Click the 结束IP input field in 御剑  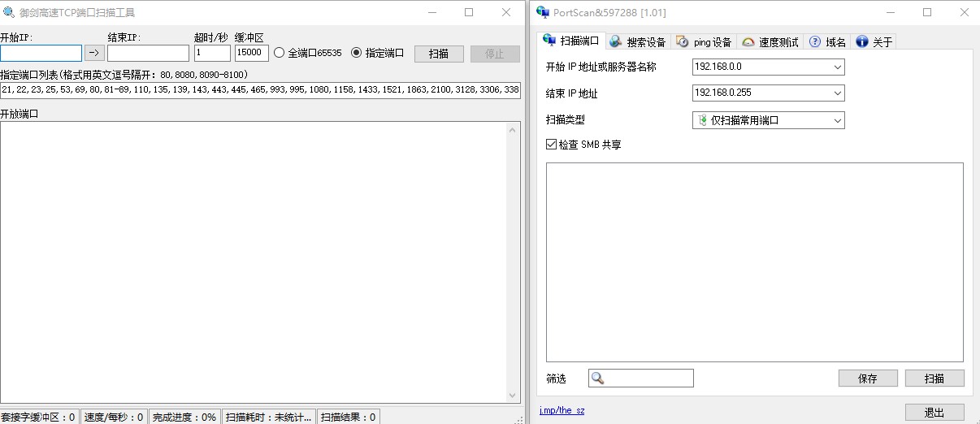[148, 53]
